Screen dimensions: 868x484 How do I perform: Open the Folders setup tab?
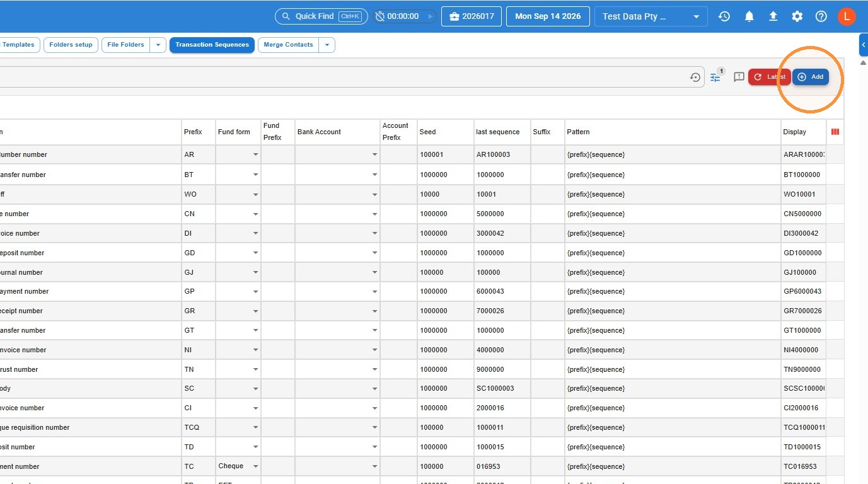(x=71, y=45)
